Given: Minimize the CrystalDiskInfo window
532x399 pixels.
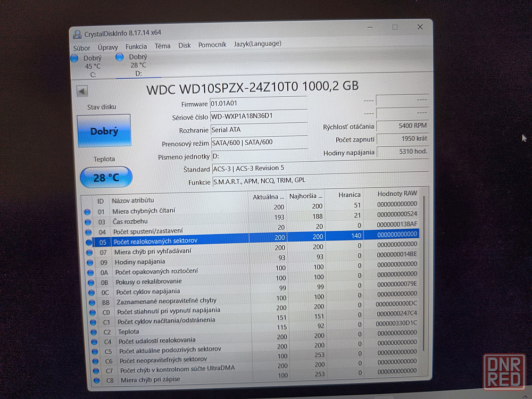Looking at the screenshot, I should [370, 27].
